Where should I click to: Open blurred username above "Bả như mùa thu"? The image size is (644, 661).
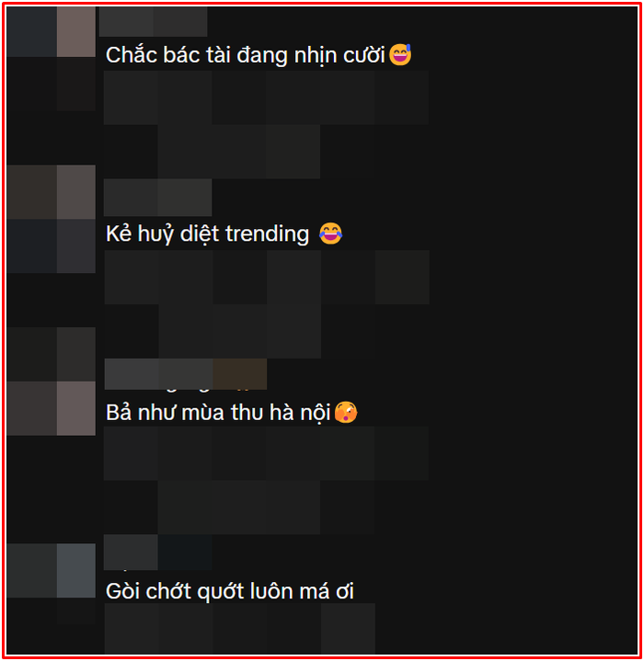186,374
